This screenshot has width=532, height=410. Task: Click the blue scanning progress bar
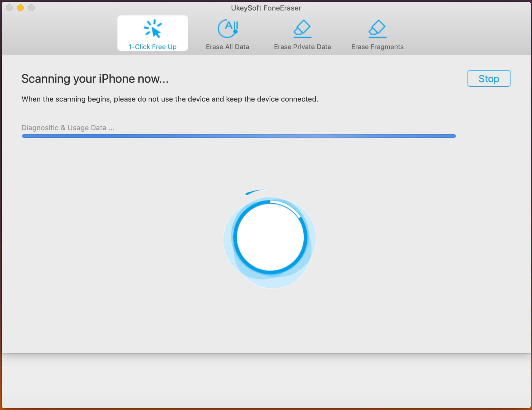[x=239, y=136]
